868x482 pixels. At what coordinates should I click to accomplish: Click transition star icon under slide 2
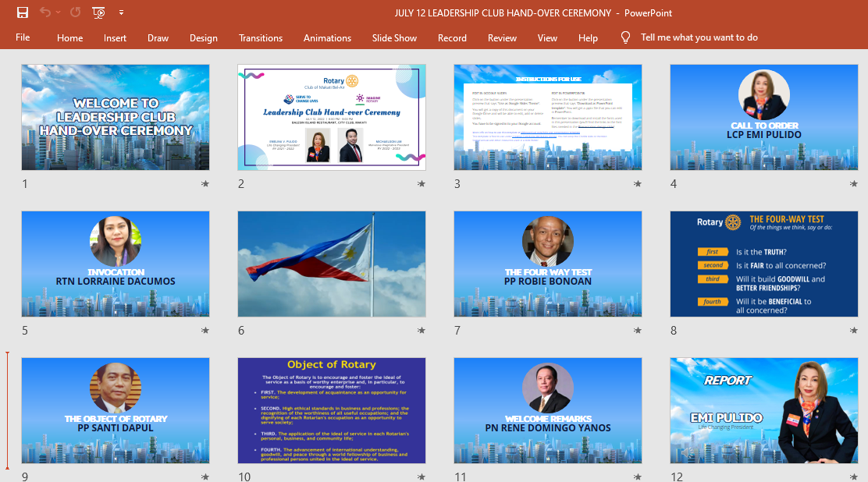(x=422, y=184)
